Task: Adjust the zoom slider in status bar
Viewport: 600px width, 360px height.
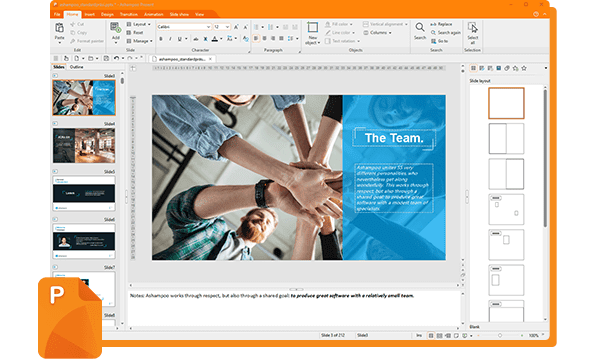Action: click(x=500, y=336)
